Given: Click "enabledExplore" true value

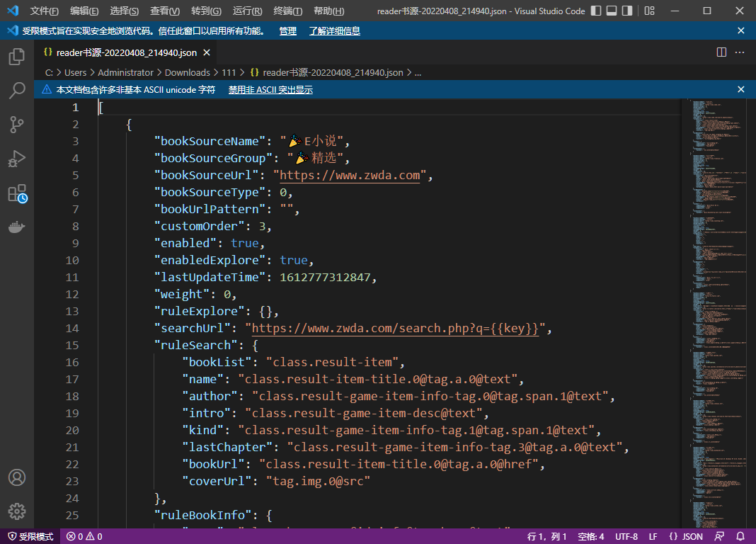Looking at the screenshot, I should coord(294,260).
